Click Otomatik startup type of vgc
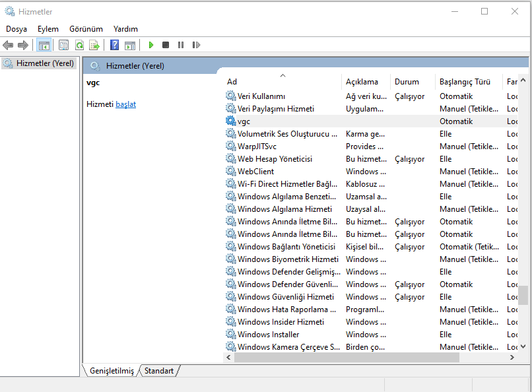 point(456,121)
